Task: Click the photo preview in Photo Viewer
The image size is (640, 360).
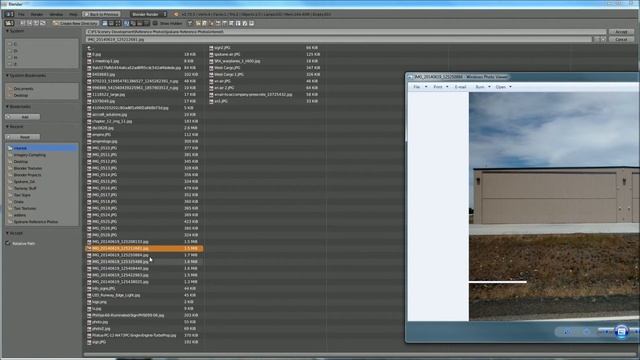Action: tap(554, 206)
